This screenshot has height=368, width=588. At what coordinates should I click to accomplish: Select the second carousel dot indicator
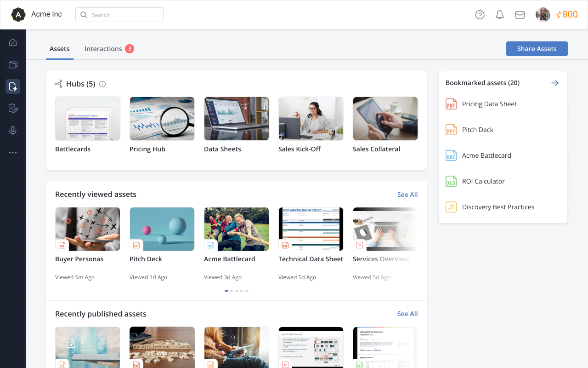click(x=232, y=290)
